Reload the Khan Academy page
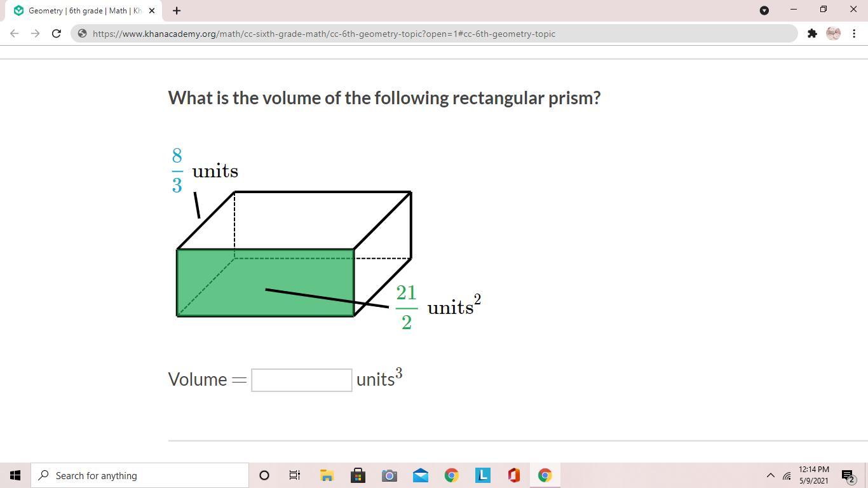 pyautogui.click(x=56, y=34)
